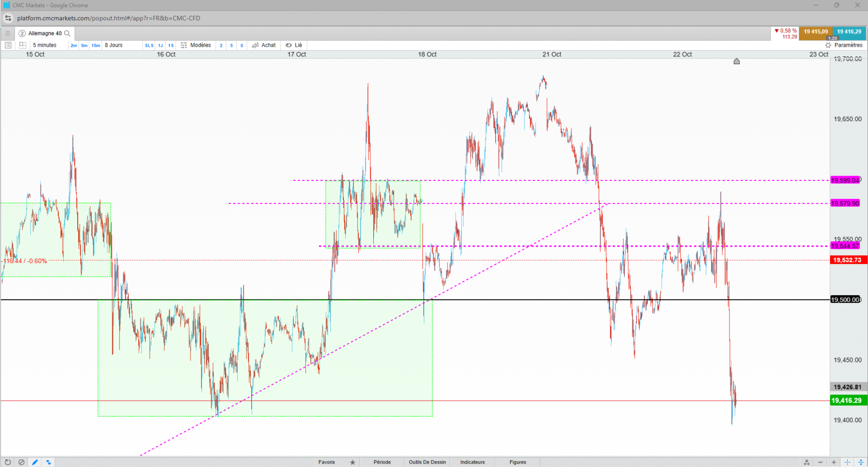This screenshot has height=467, width=868.
Task: Open the Figures tab
Action: pos(517,462)
